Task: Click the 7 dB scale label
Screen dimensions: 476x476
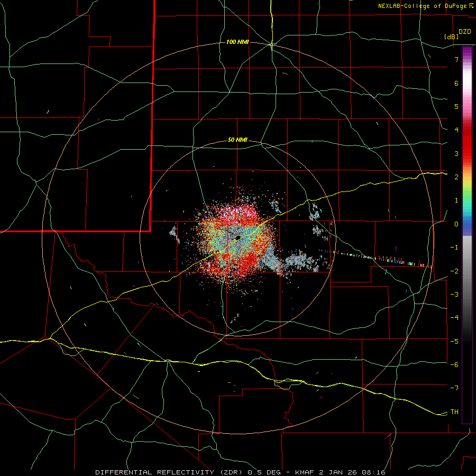Action: (x=456, y=59)
